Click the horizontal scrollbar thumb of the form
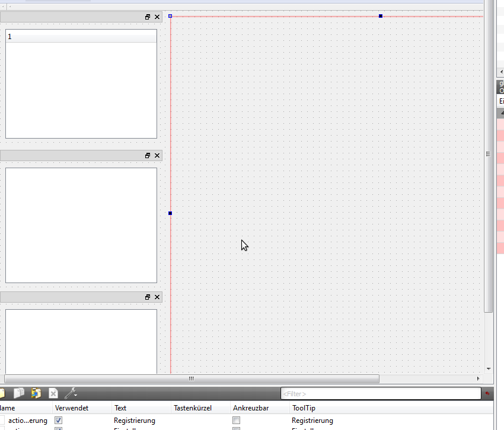This screenshot has height=430, width=504. (x=191, y=378)
